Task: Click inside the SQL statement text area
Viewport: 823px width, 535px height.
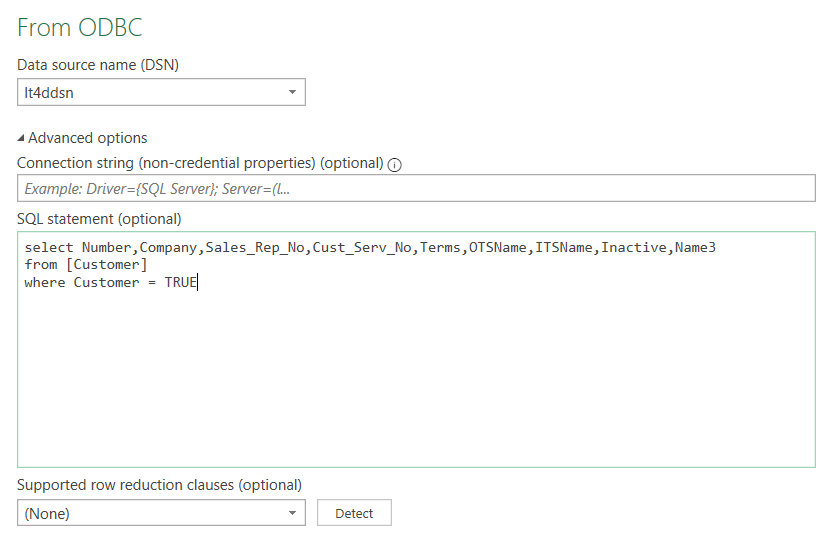Action: [x=416, y=349]
